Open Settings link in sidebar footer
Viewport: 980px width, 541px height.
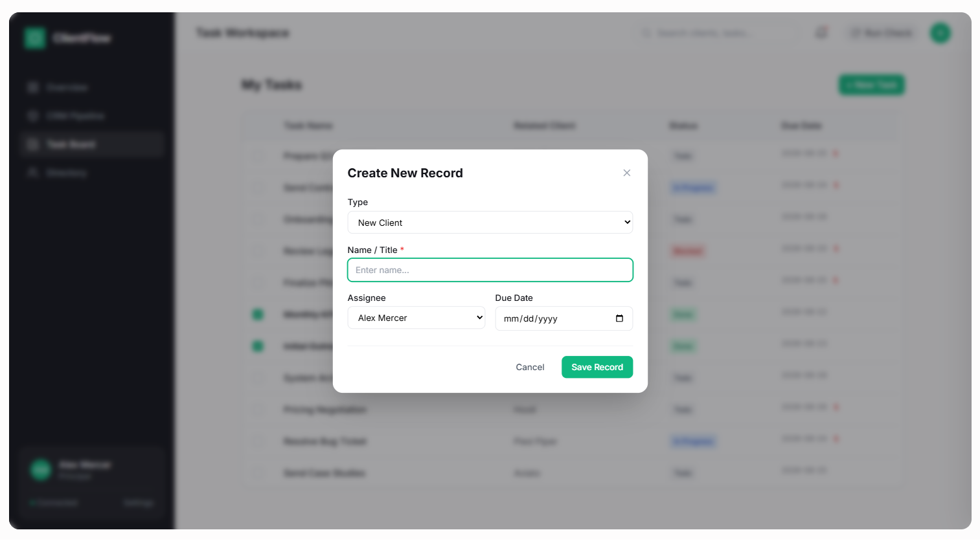pos(138,503)
